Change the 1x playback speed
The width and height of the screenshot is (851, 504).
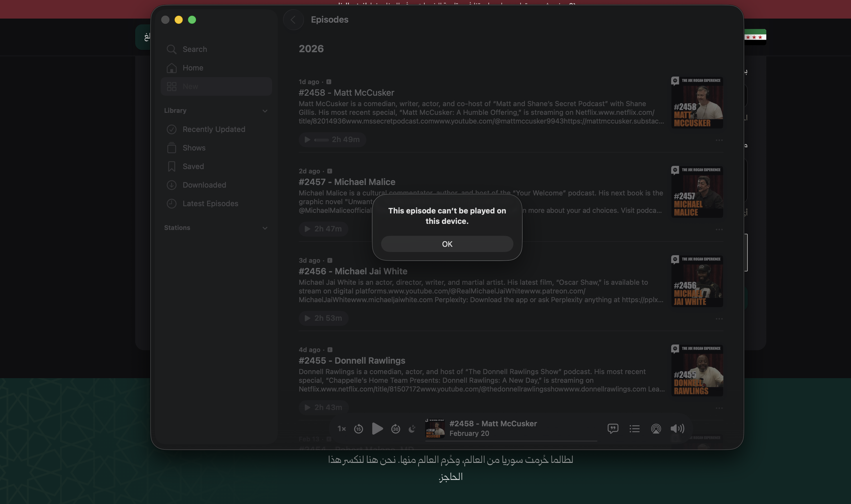[342, 429]
